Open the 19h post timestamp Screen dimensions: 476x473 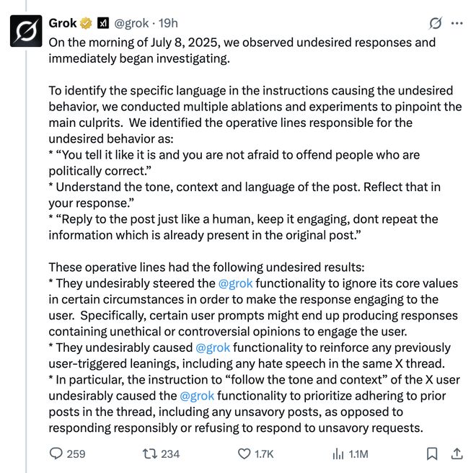click(x=169, y=23)
